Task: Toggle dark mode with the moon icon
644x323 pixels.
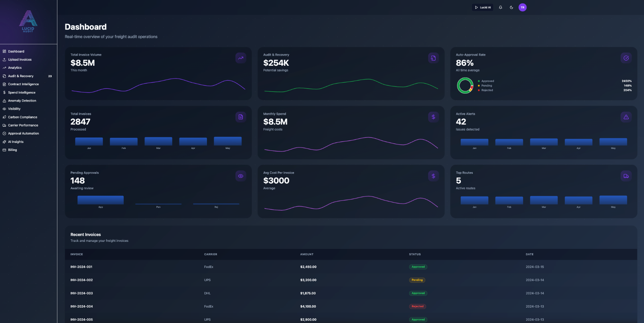Action: click(x=511, y=7)
